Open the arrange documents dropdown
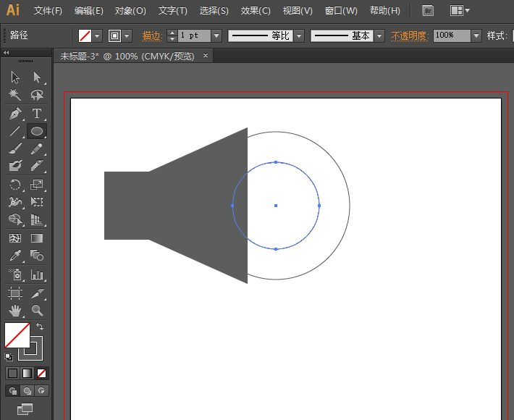 coord(460,11)
